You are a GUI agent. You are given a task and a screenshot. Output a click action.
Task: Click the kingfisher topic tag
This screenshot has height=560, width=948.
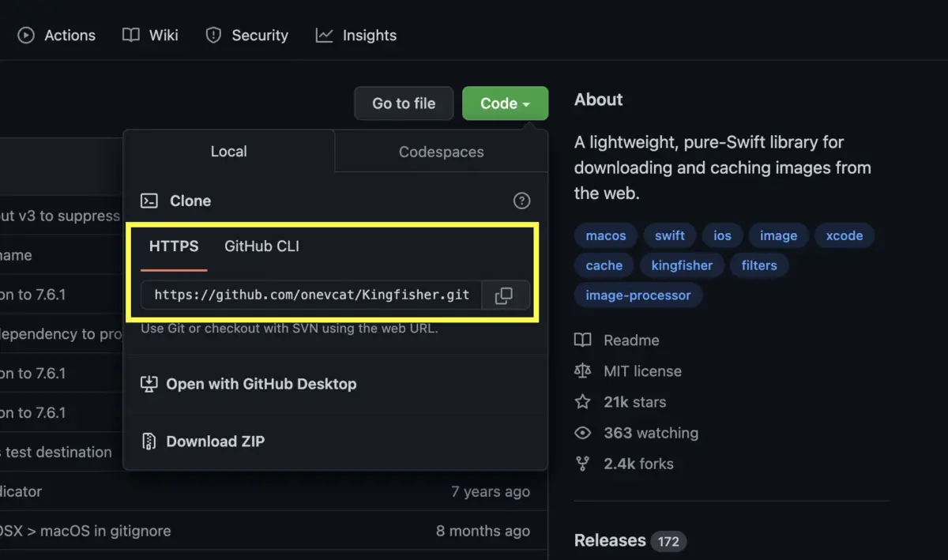click(x=682, y=265)
